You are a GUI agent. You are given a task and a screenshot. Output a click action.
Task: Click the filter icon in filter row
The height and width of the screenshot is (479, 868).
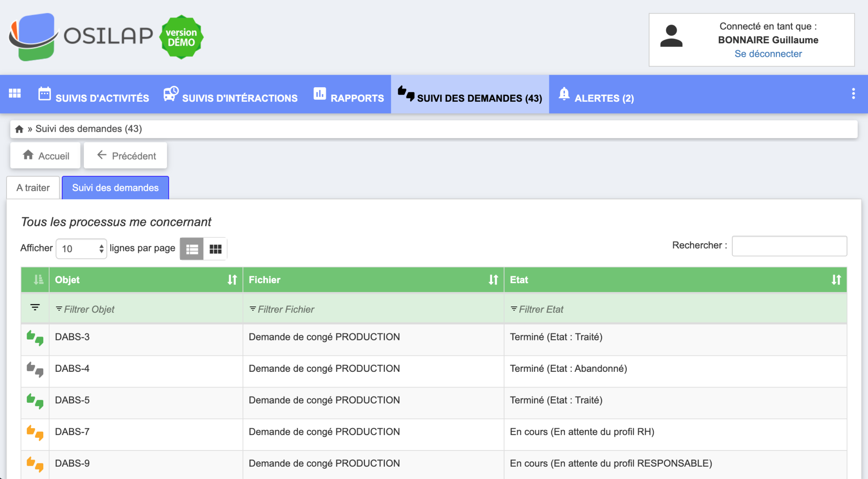pyautogui.click(x=35, y=307)
